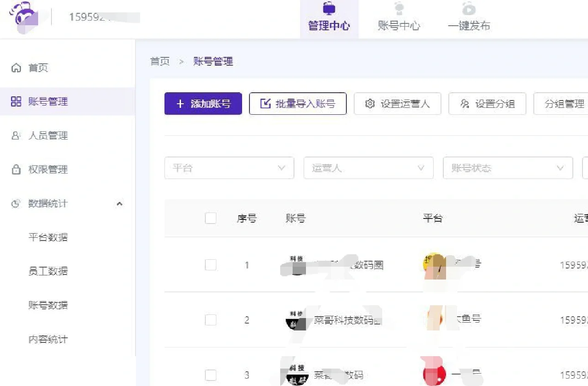The width and height of the screenshot is (588, 386).
Task: Open the 账号状态 filter selector
Action: click(x=508, y=168)
